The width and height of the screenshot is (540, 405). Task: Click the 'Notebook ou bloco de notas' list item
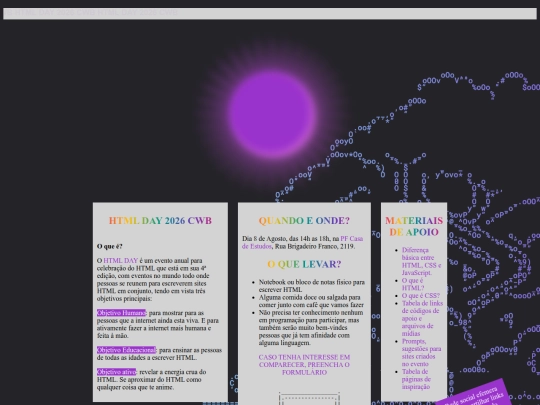click(312, 285)
